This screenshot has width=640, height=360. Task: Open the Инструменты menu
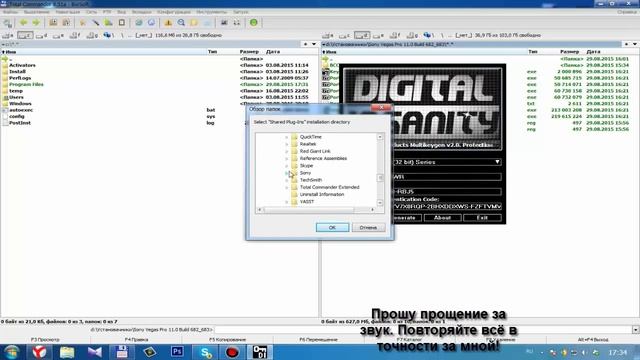(211, 12)
